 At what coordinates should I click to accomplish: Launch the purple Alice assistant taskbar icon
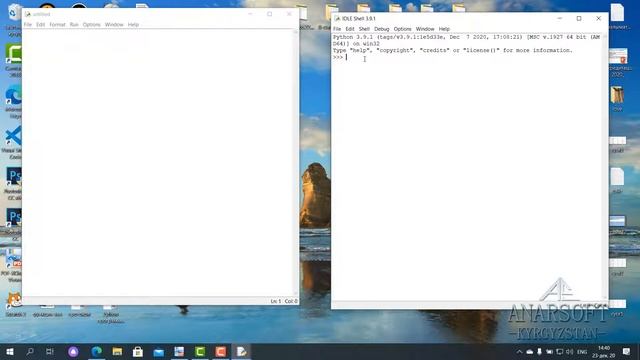coord(73,351)
